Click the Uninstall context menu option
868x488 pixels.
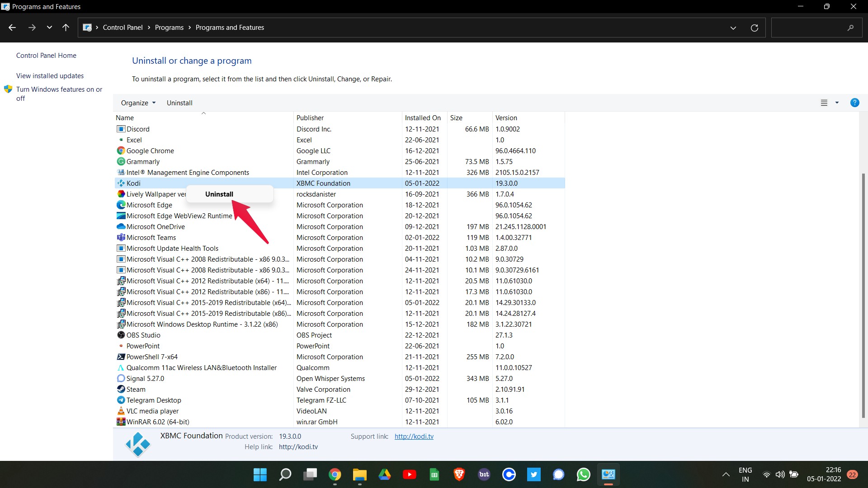point(219,194)
